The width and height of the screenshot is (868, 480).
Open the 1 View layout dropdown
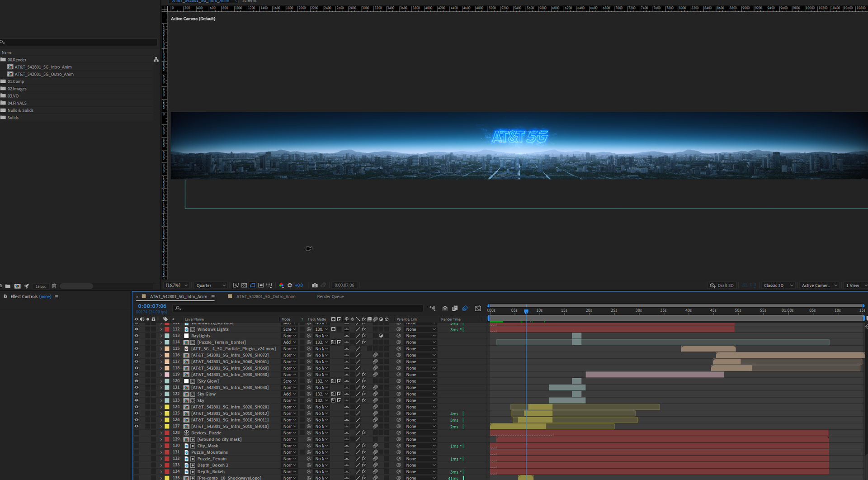pyautogui.click(x=856, y=285)
